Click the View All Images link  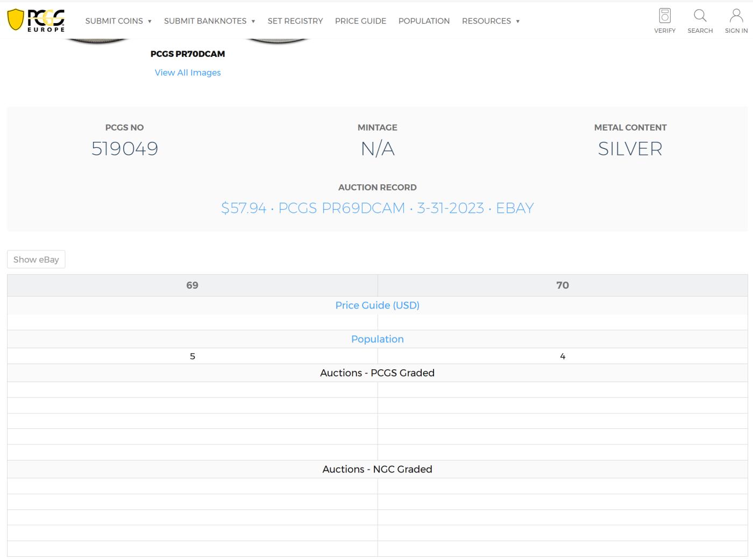coord(188,73)
